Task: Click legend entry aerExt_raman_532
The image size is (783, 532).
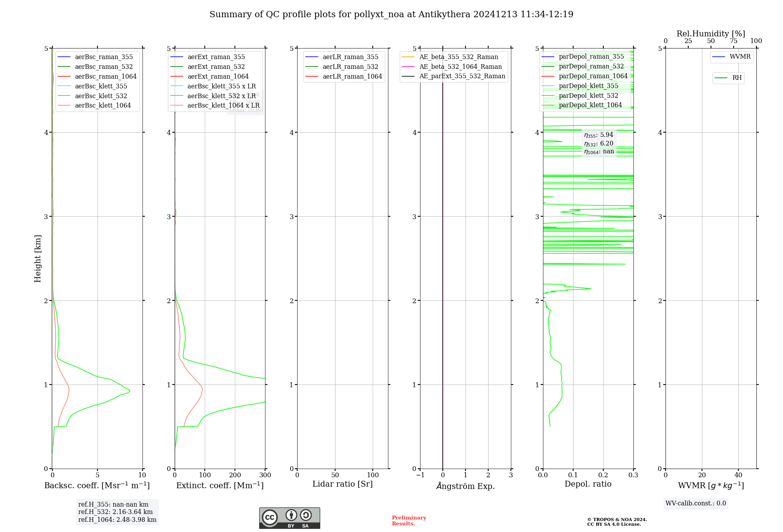Action: point(208,67)
